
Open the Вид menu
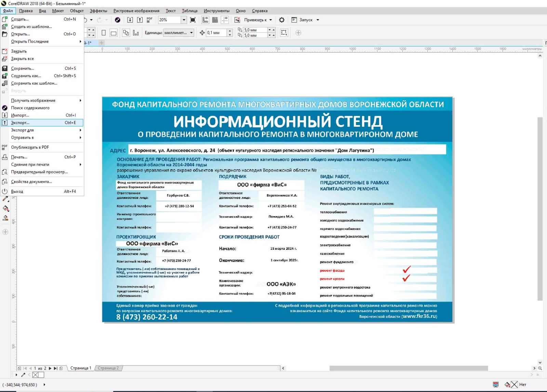click(x=42, y=11)
